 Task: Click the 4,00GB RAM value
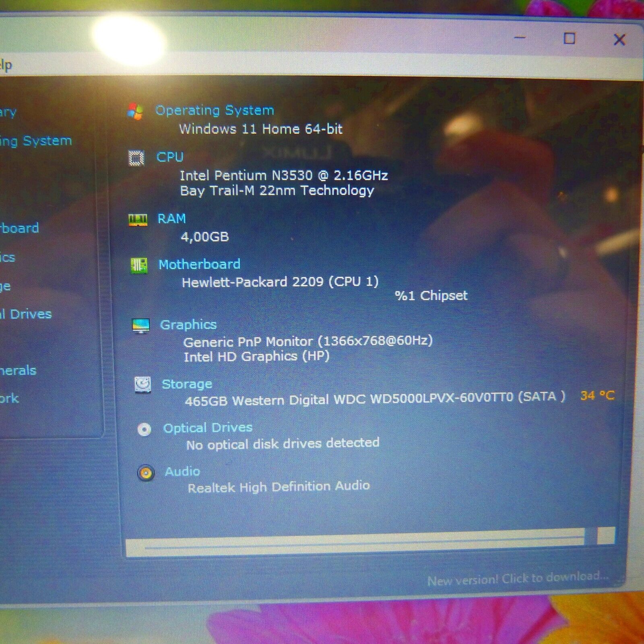[x=205, y=237]
